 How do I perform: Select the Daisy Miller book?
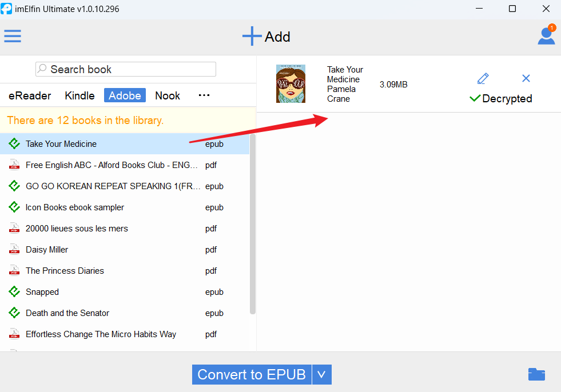pos(125,250)
